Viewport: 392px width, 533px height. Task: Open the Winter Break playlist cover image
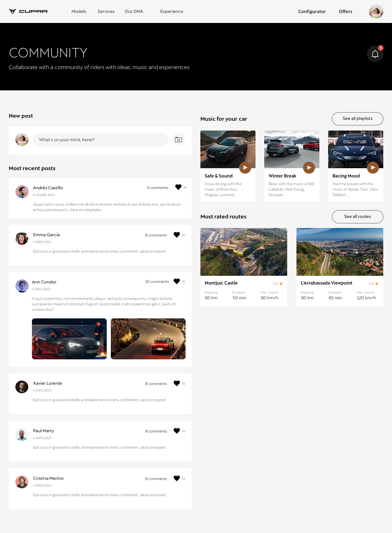[292, 149]
